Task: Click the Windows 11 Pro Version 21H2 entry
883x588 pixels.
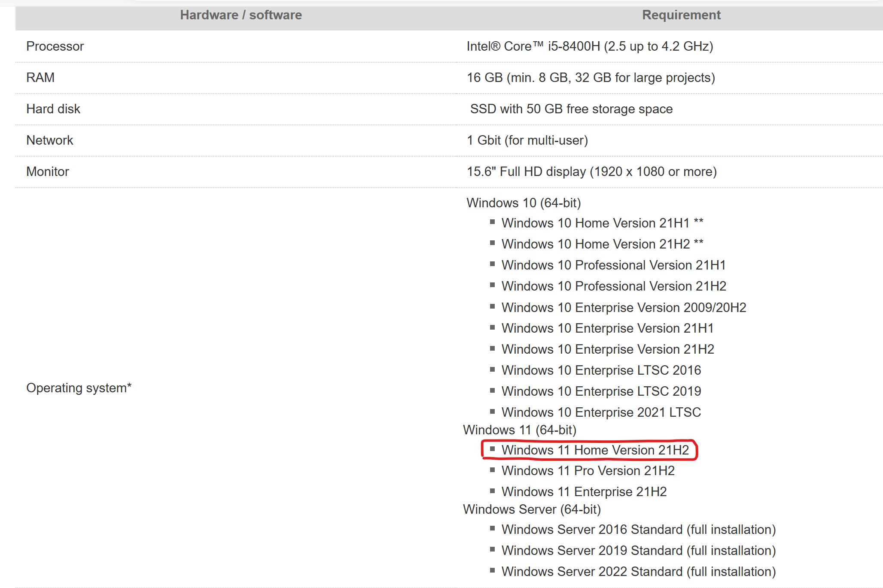Action: point(588,471)
